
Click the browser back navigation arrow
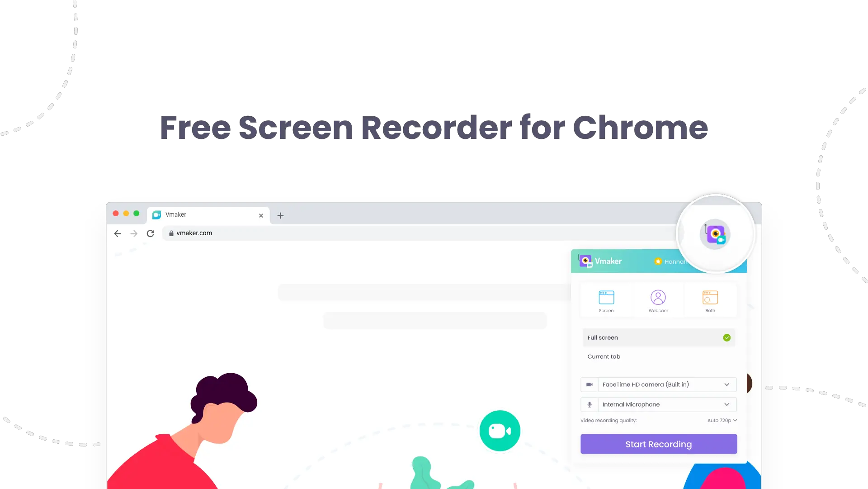pos(118,233)
